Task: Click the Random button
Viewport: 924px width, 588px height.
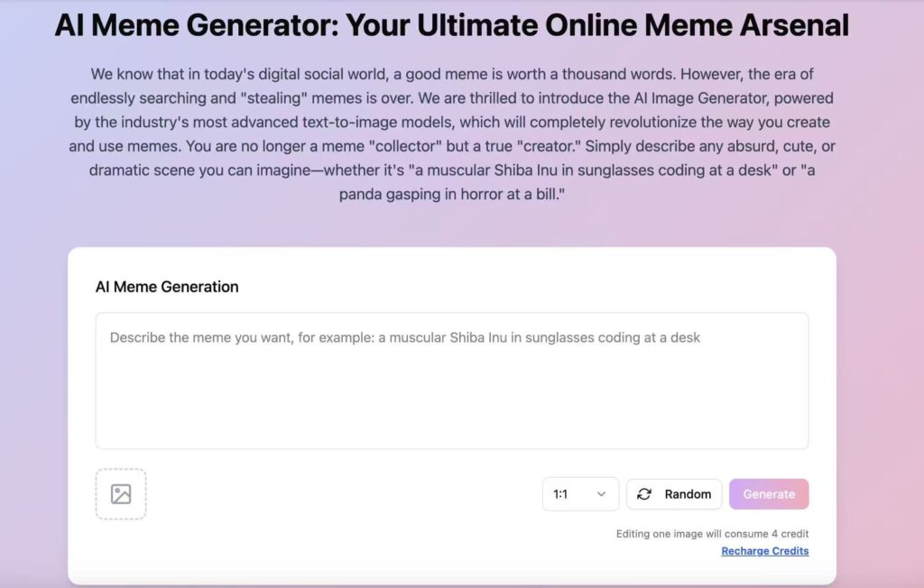Action: 674,494
